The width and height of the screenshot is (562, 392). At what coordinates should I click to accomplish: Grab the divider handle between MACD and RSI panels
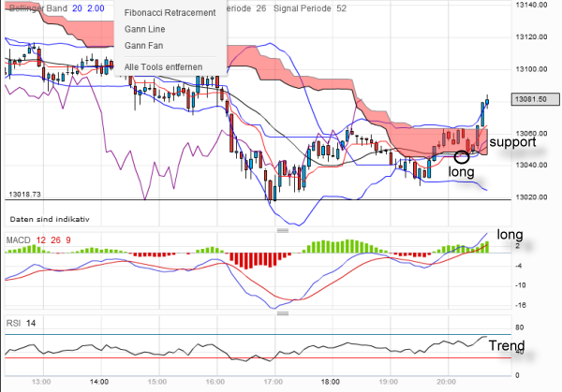(283, 313)
